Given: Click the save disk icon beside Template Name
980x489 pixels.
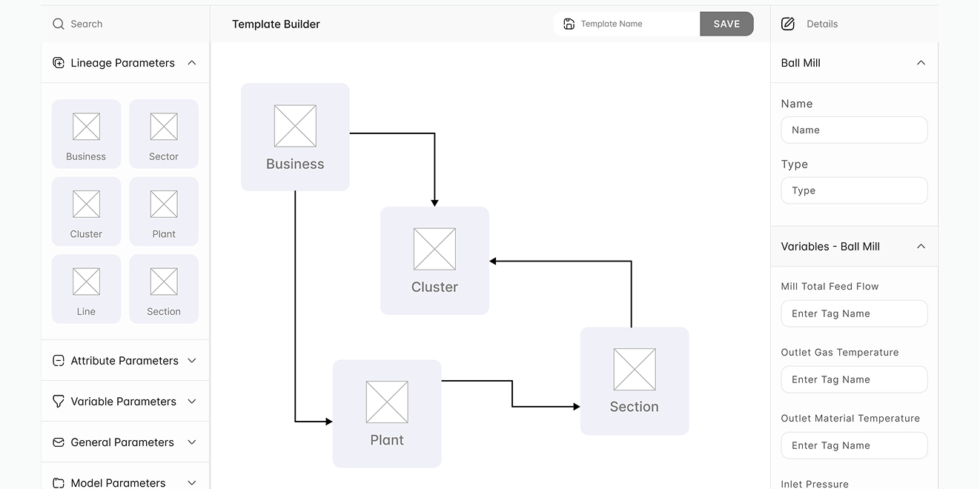Looking at the screenshot, I should 569,24.
